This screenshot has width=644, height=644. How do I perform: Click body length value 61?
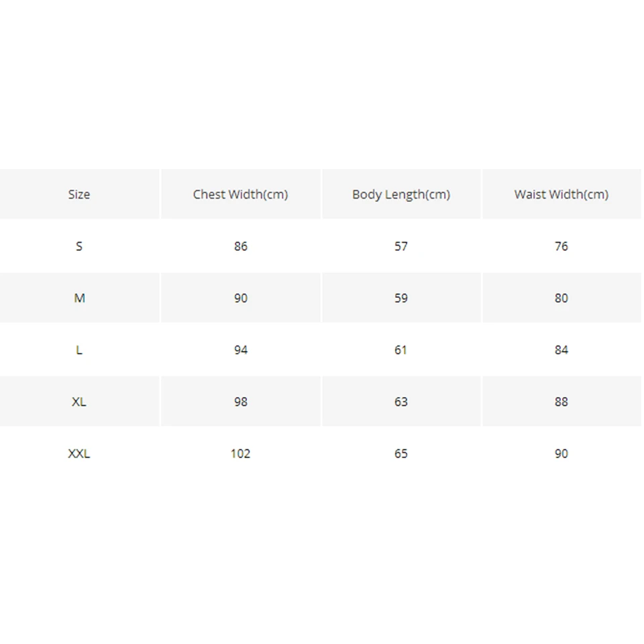click(x=400, y=350)
